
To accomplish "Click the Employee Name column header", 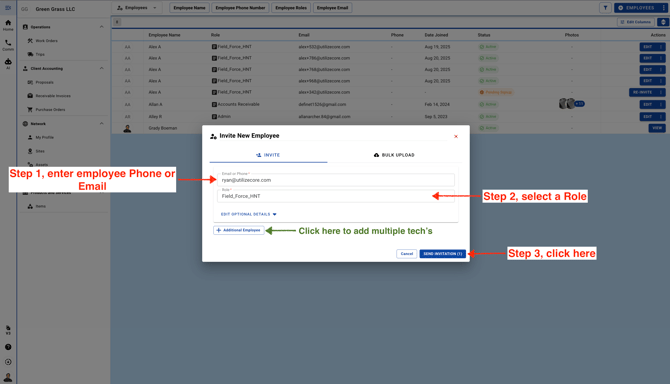I will tap(164, 35).
